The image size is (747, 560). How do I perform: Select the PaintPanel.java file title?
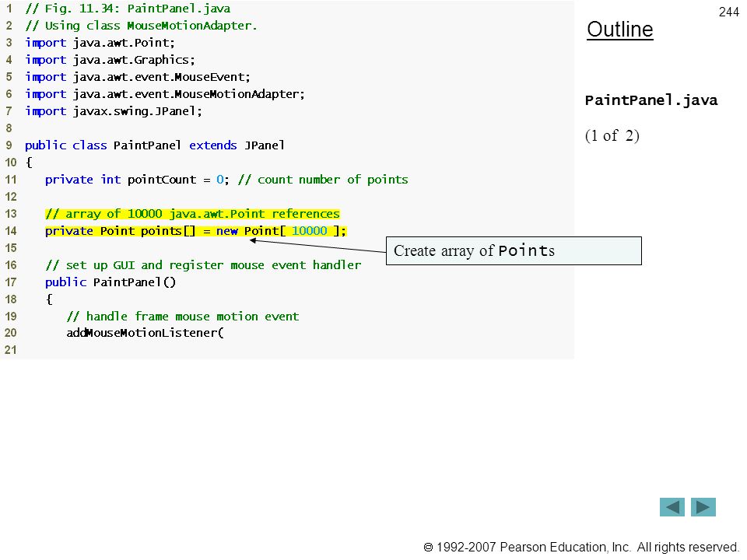[x=651, y=100]
